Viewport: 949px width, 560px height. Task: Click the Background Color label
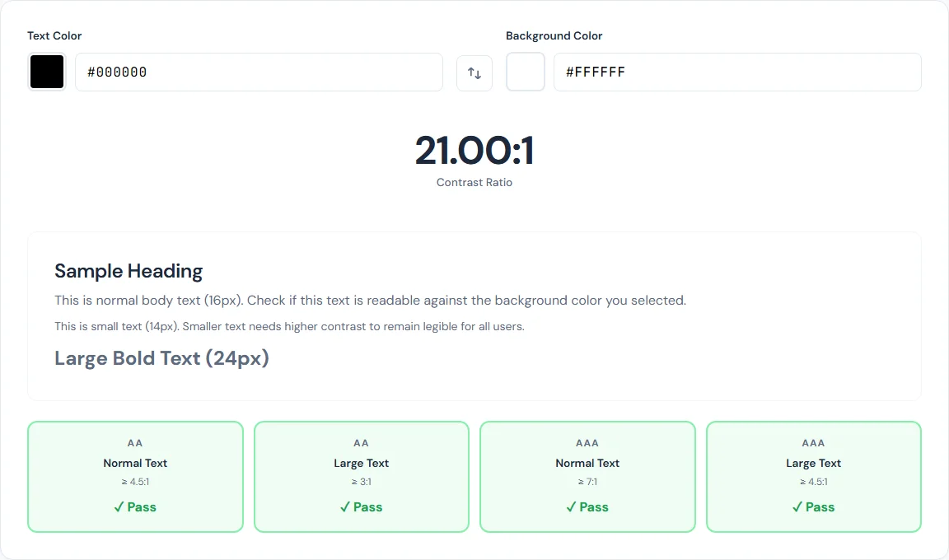(x=554, y=35)
